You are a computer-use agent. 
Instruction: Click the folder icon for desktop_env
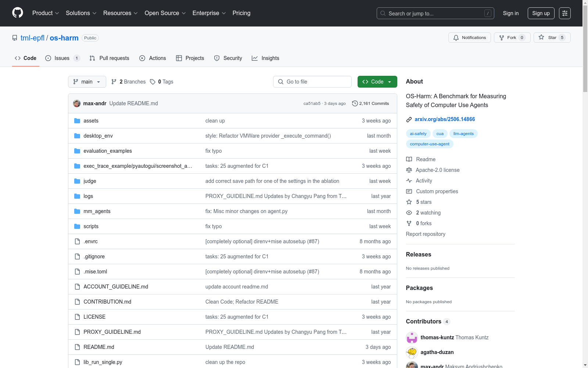pyautogui.click(x=77, y=136)
